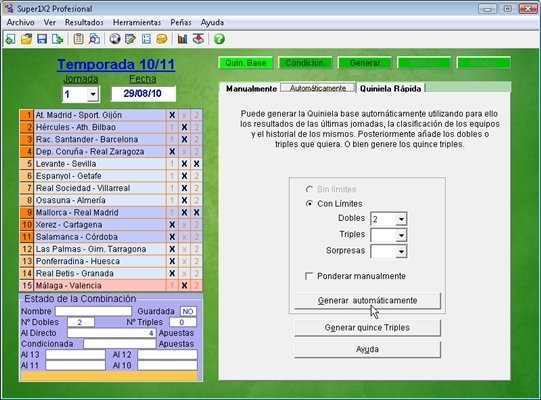This screenshot has height=400, width=541.
Task: Switch to the Quiniela Rápida tab
Action: 390,89
